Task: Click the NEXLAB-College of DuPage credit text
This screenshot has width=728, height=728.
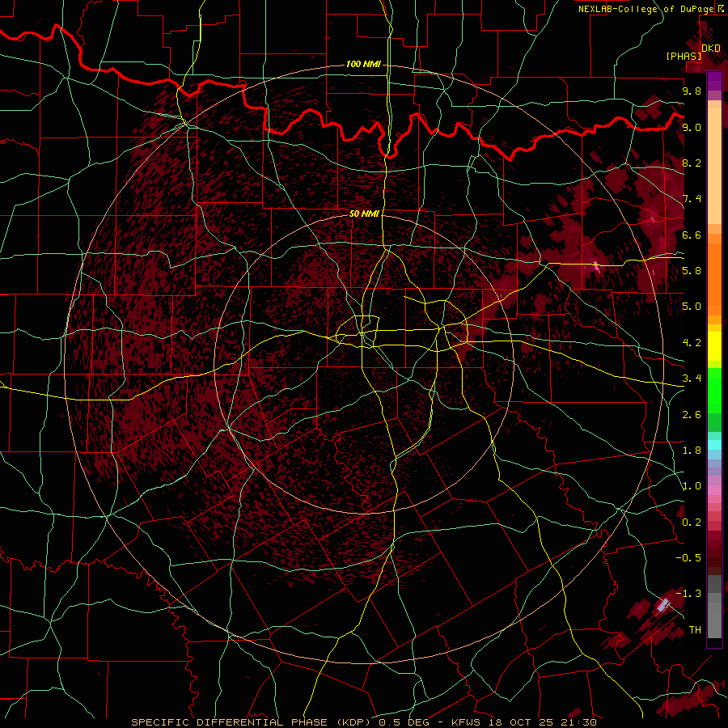Action: (x=645, y=9)
